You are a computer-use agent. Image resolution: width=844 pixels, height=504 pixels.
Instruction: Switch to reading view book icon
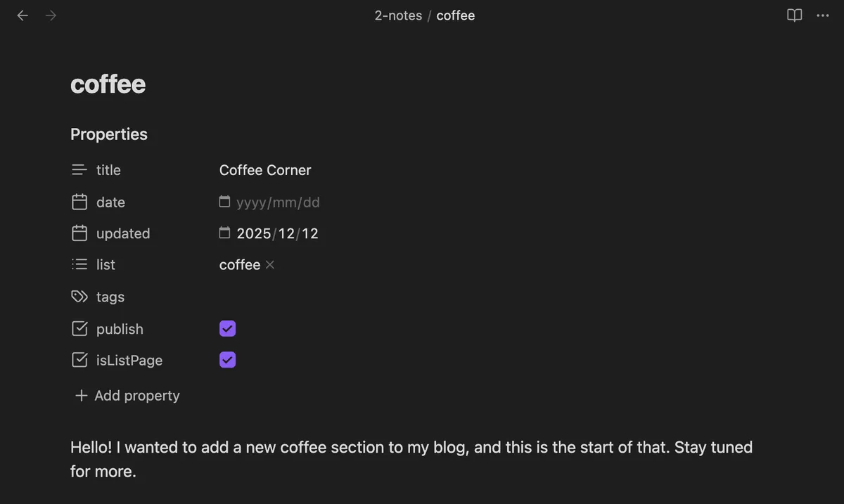coord(794,15)
